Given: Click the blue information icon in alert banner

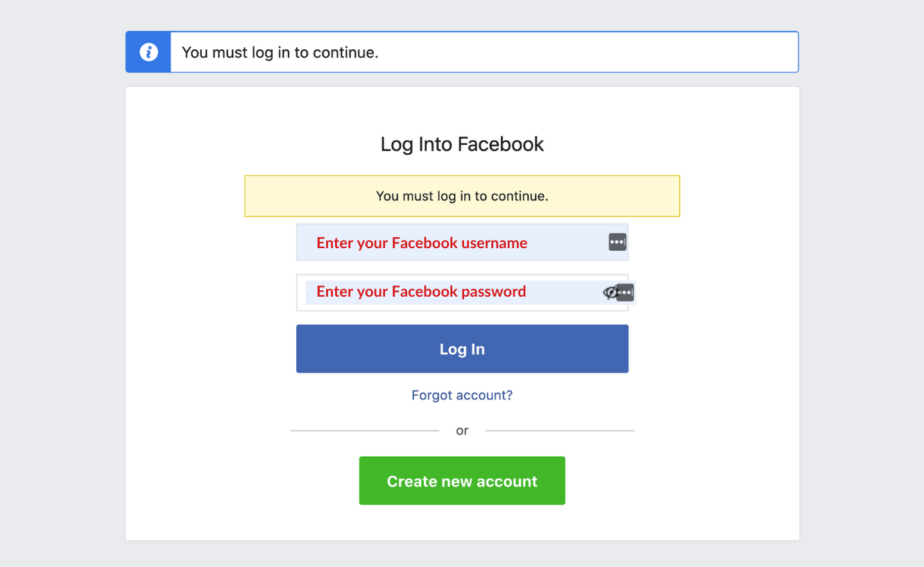Looking at the screenshot, I should 148,51.
